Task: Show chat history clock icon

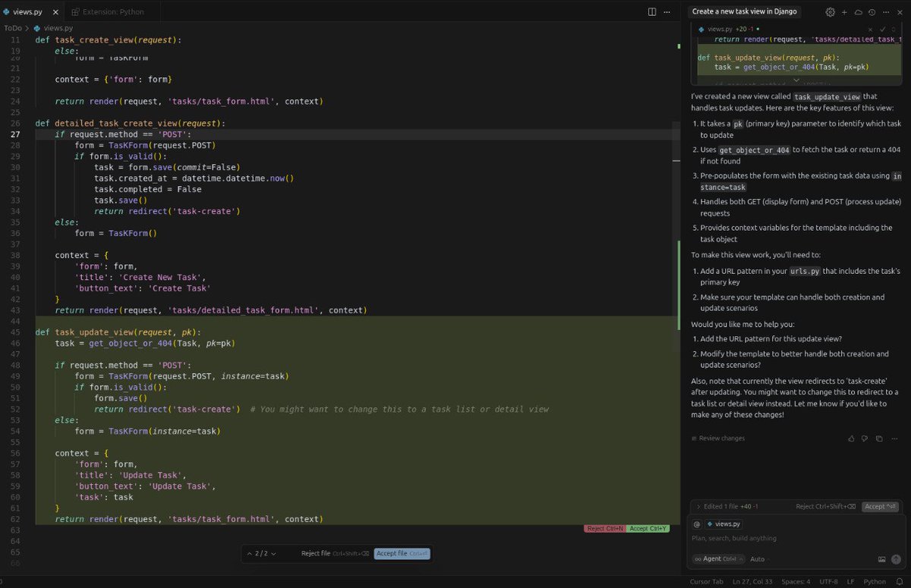Action: tap(872, 12)
